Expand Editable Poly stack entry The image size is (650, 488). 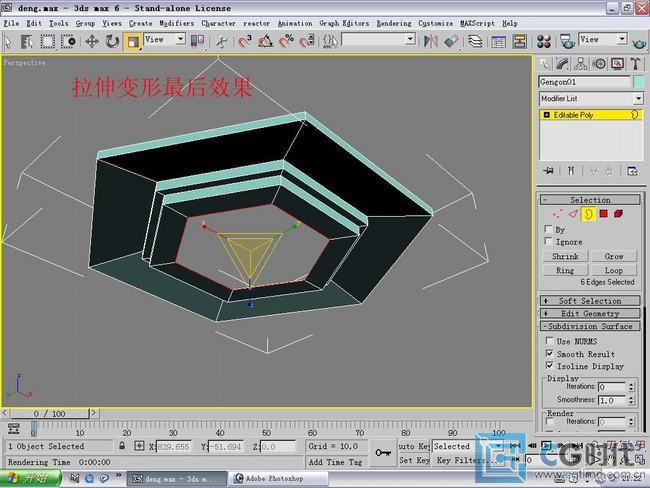pyautogui.click(x=546, y=115)
